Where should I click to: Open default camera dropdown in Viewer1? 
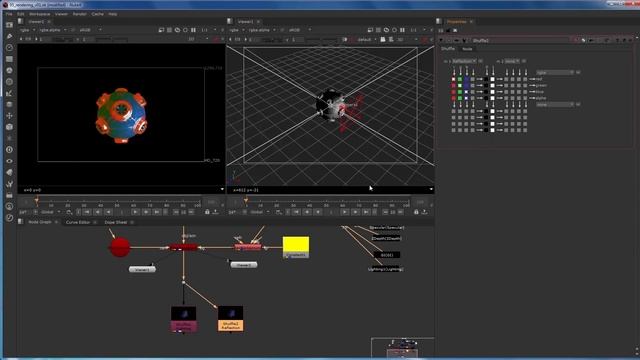pyautogui.click(x=366, y=40)
